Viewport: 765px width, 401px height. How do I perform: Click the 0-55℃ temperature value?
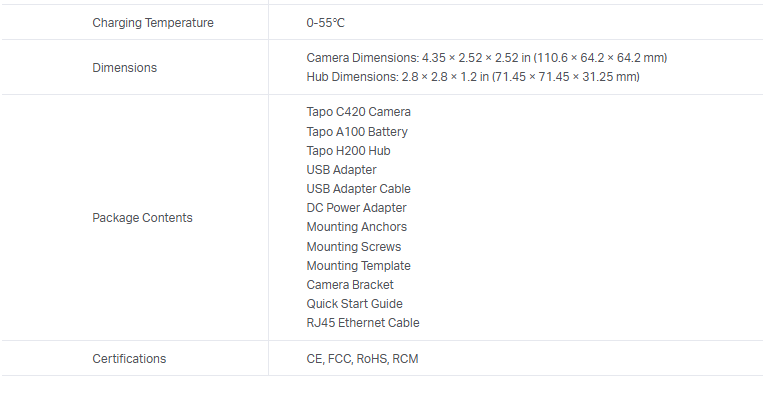[326, 22]
